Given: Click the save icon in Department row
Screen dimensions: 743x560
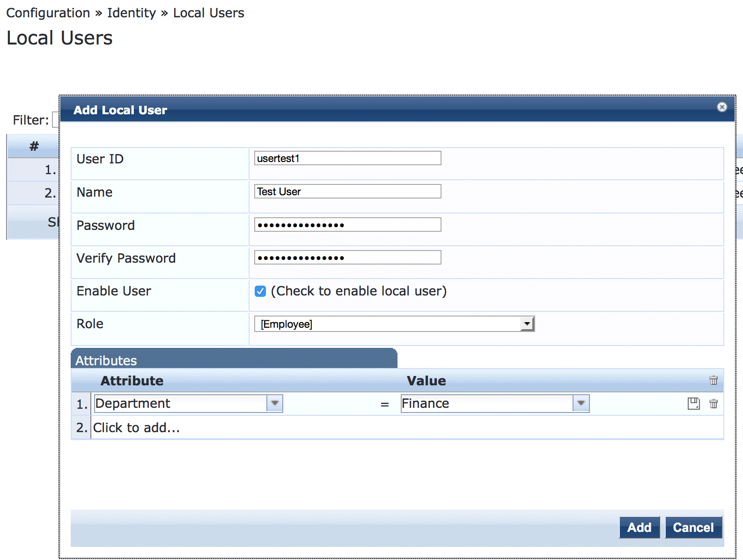Looking at the screenshot, I should coord(693,404).
